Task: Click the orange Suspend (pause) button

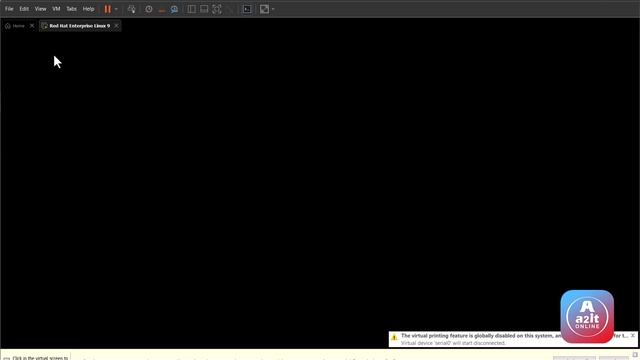Action: (x=107, y=9)
